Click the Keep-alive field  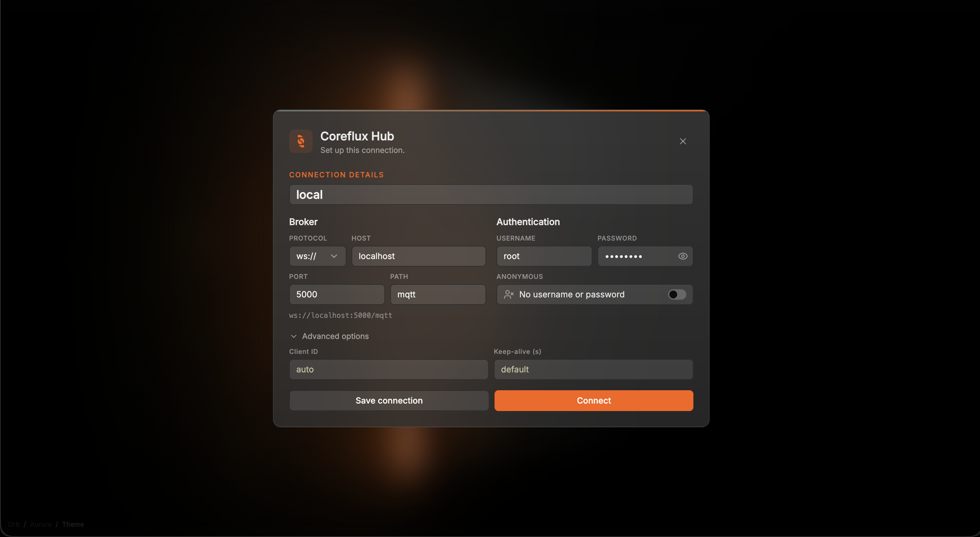593,369
